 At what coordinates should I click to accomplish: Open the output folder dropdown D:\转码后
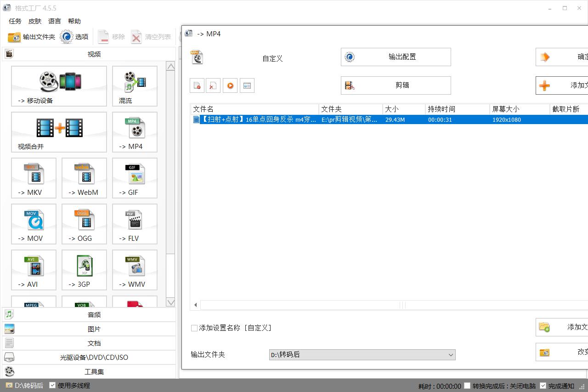451,355
